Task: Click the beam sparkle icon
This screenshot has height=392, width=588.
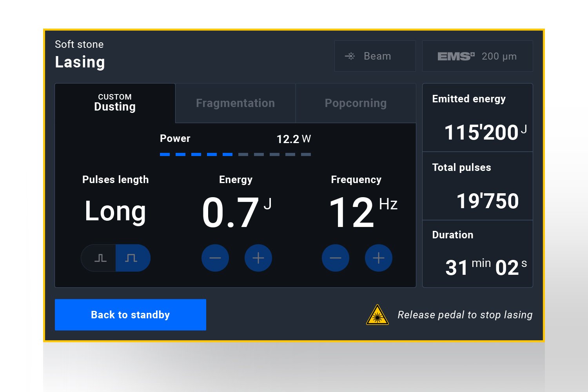Action: (350, 56)
